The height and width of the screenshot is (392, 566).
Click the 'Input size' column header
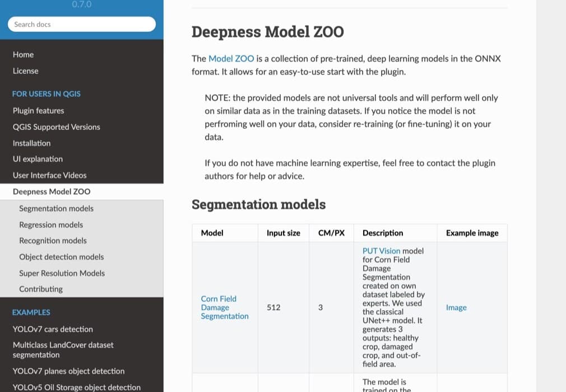coord(284,233)
